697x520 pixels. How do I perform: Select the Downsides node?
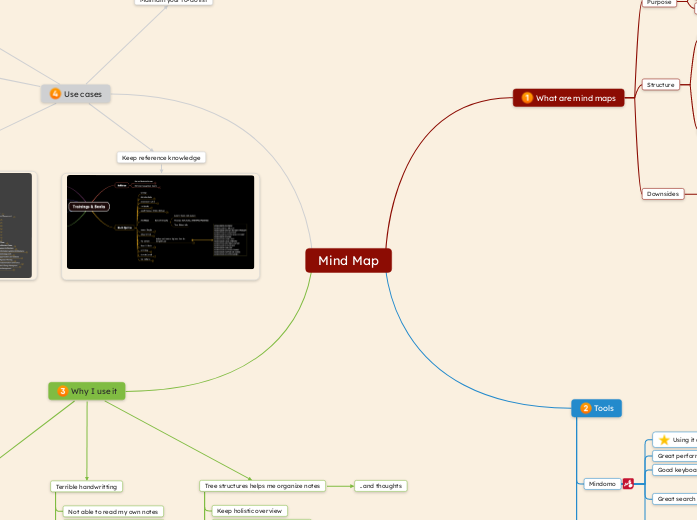(662, 194)
